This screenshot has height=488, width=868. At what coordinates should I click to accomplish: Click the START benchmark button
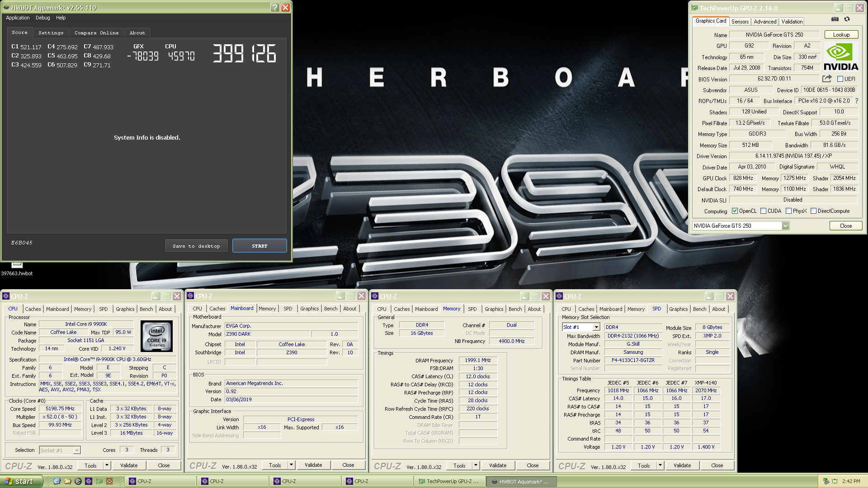click(x=259, y=246)
